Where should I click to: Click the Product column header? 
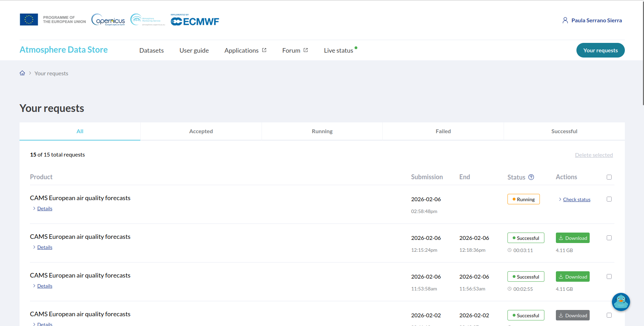[41, 177]
